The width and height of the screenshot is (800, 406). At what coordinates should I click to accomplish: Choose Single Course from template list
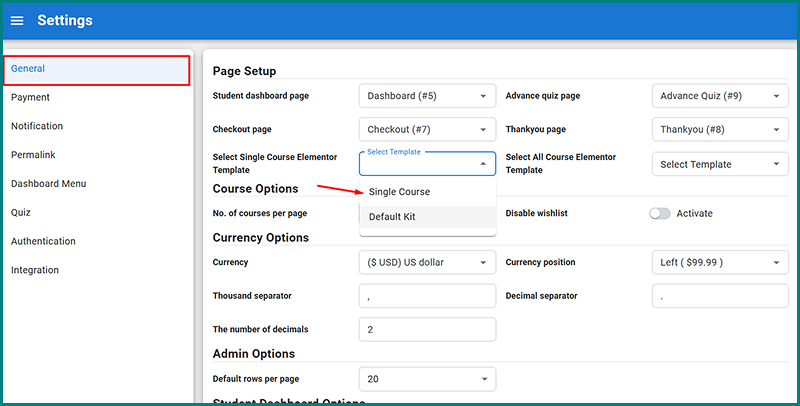click(399, 192)
